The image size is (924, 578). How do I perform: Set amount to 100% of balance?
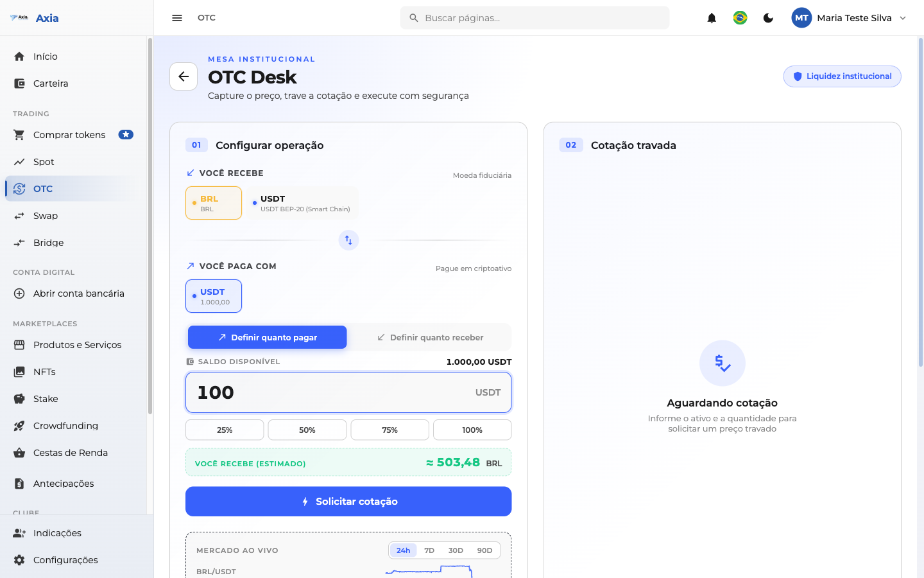point(472,430)
